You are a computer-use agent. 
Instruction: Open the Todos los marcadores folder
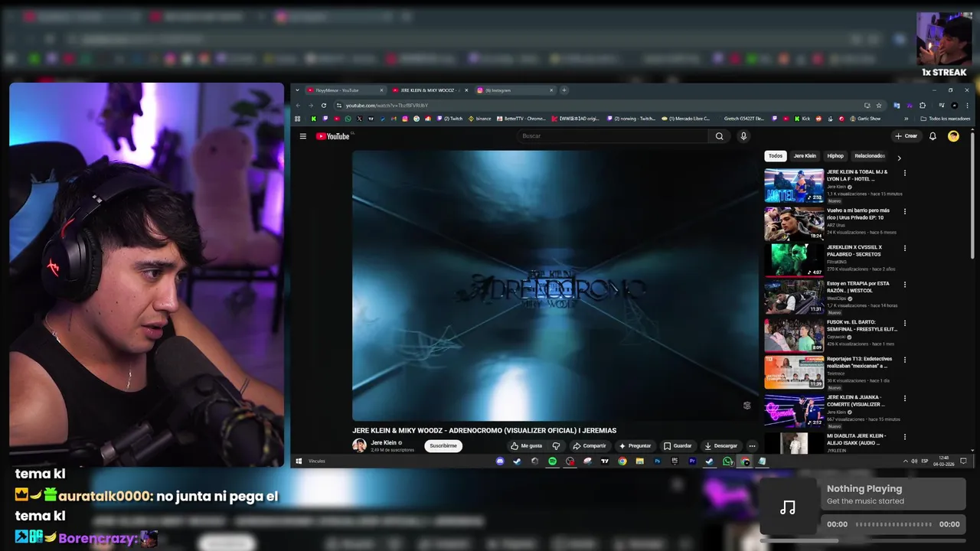click(946, 119)
